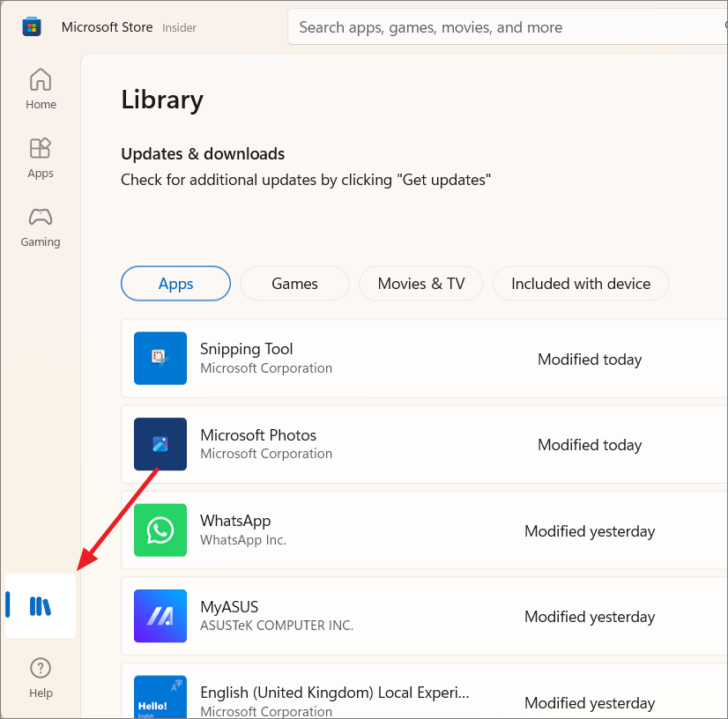The height and width of the screenshot is (719, 728).
Task: Select the Included with device filter
Action: click(x=580, y=283)
